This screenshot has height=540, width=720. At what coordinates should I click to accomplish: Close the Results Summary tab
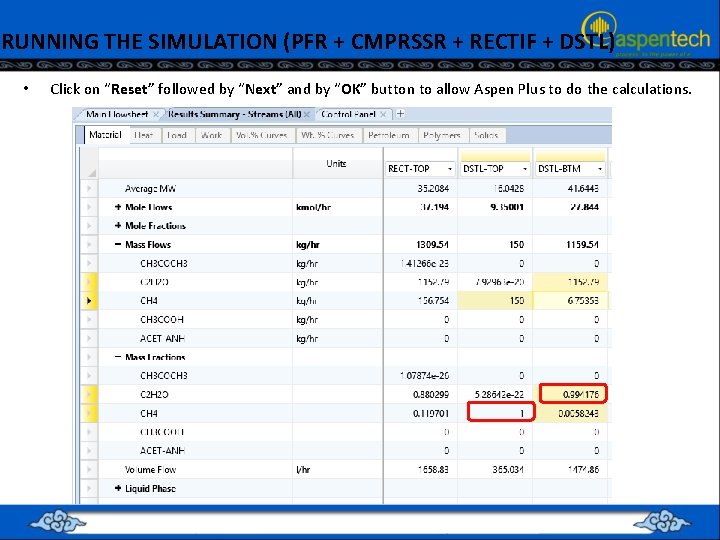click(307, 114)
